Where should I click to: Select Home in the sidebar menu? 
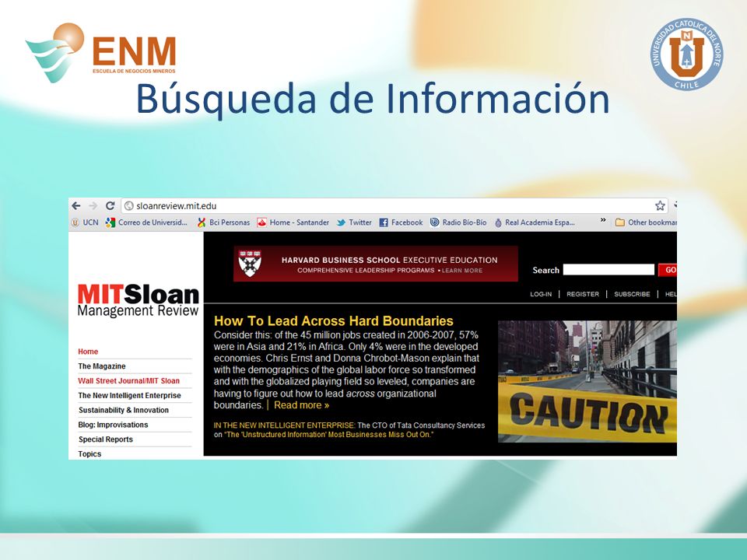88,352
